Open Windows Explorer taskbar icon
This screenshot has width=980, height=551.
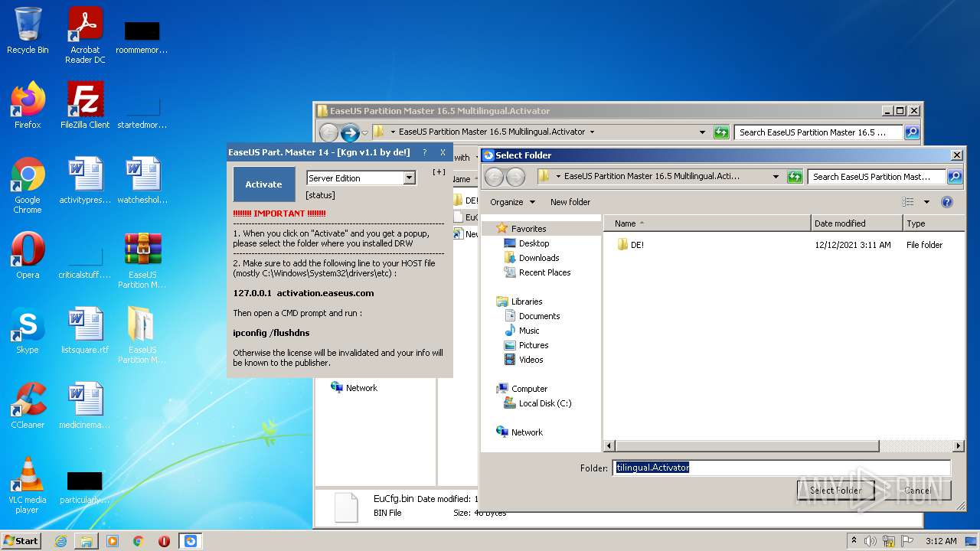coord(87,541)
